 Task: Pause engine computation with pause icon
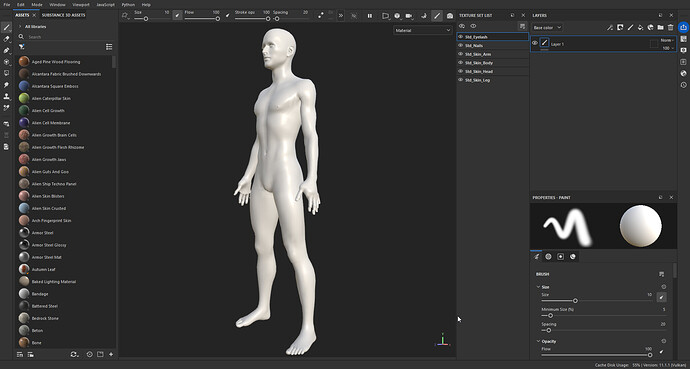coord(370,16)
